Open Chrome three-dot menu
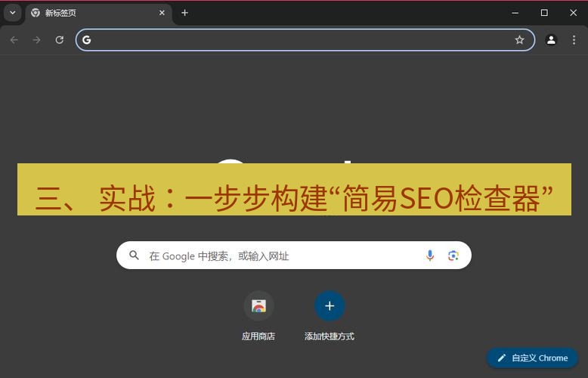 tap(574, 40)
